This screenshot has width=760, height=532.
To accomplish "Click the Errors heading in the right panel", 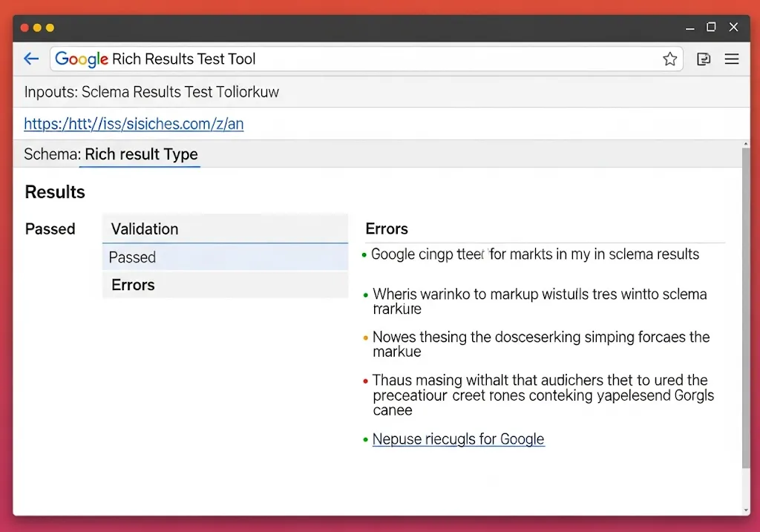I will (386, 229).
